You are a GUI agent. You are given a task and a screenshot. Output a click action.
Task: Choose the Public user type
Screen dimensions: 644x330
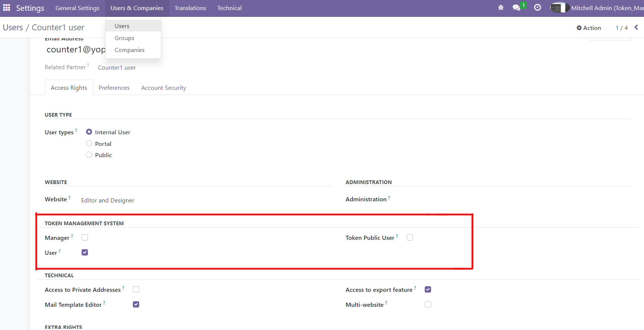[89, 155]
